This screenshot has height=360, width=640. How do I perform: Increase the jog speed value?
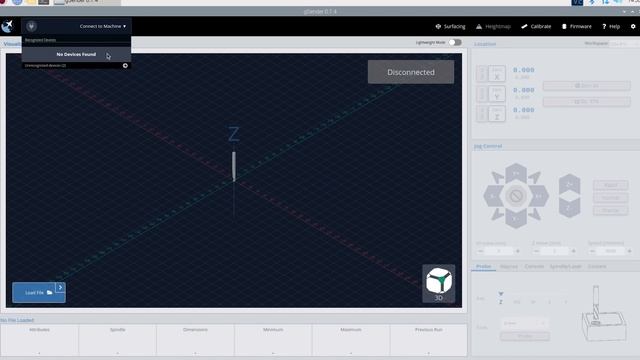pos(629,251)
